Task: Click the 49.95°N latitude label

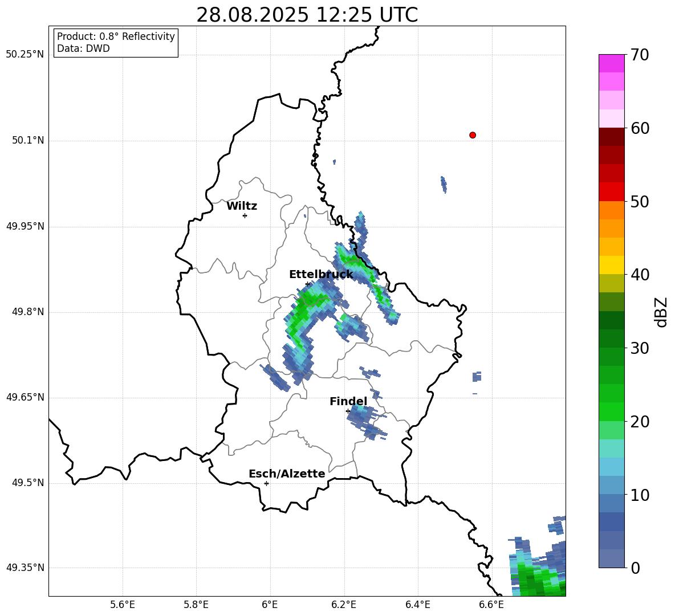Action: [25, 226]
